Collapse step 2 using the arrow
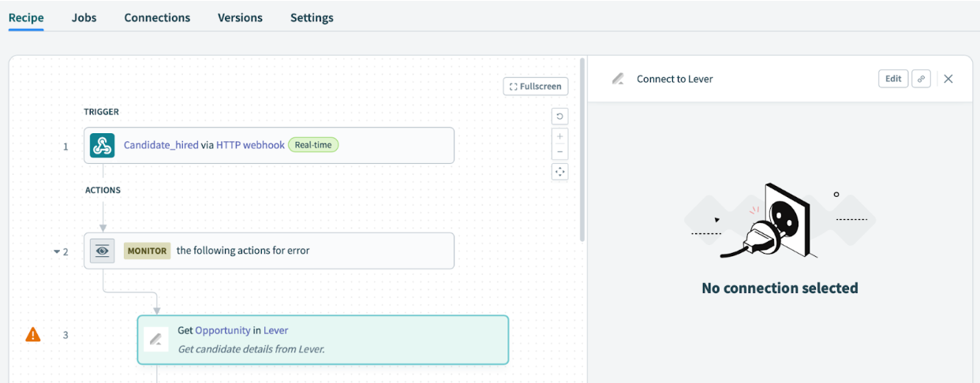The height and width of the screenshot is (383, 980). [57, 252]
